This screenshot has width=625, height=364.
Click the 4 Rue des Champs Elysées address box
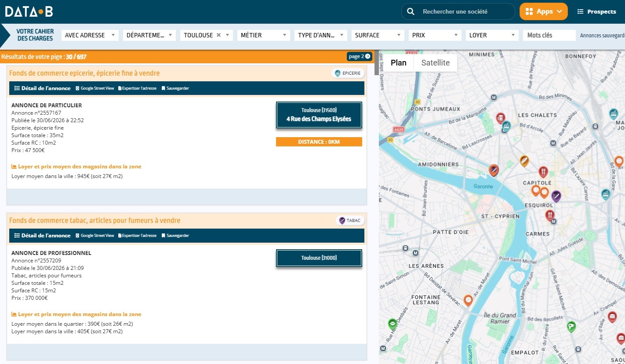tap(319, 115)
